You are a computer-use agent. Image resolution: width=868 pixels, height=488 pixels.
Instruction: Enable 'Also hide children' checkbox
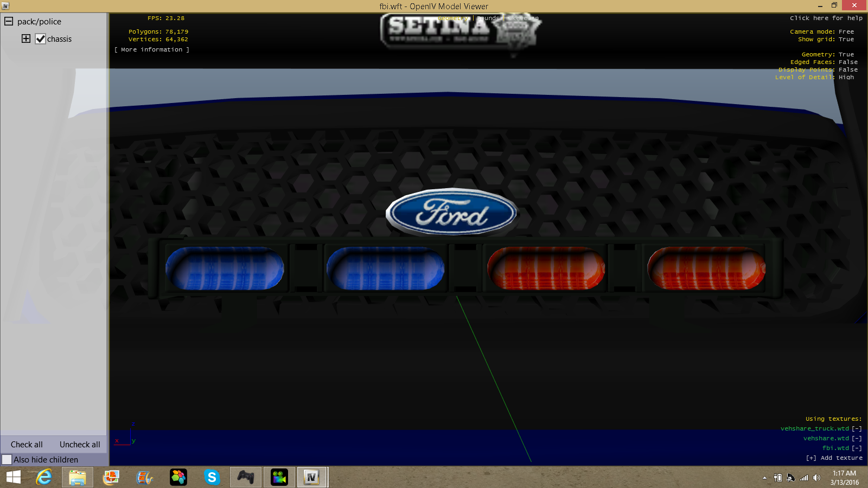coord(7,460)
